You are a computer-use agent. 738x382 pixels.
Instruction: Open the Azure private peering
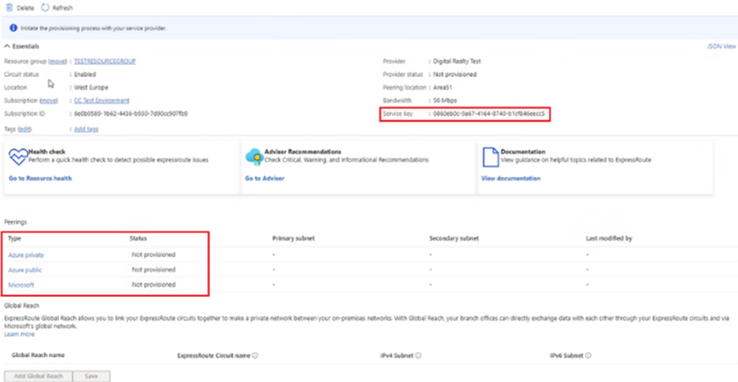[26, 255]
